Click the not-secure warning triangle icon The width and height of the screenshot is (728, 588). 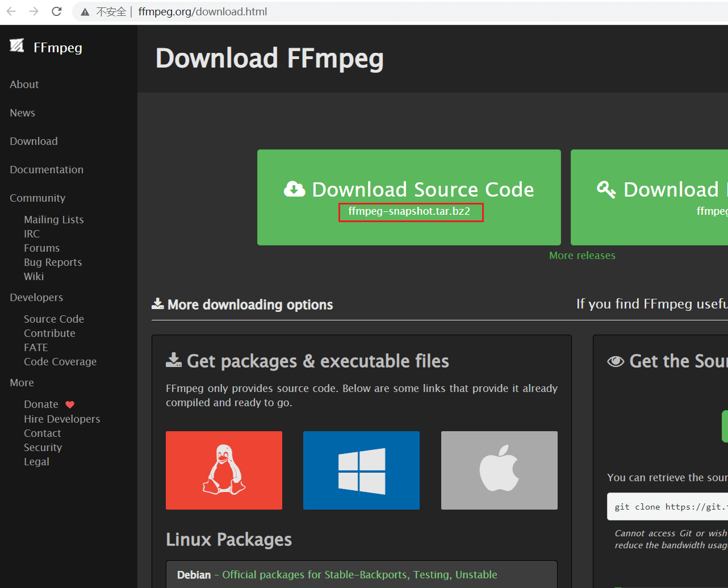pyautogui.click(x=85, y=12)
